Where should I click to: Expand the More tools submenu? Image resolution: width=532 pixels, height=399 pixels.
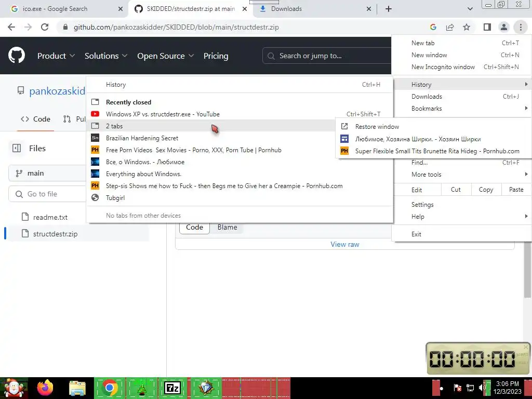[461, 175]
